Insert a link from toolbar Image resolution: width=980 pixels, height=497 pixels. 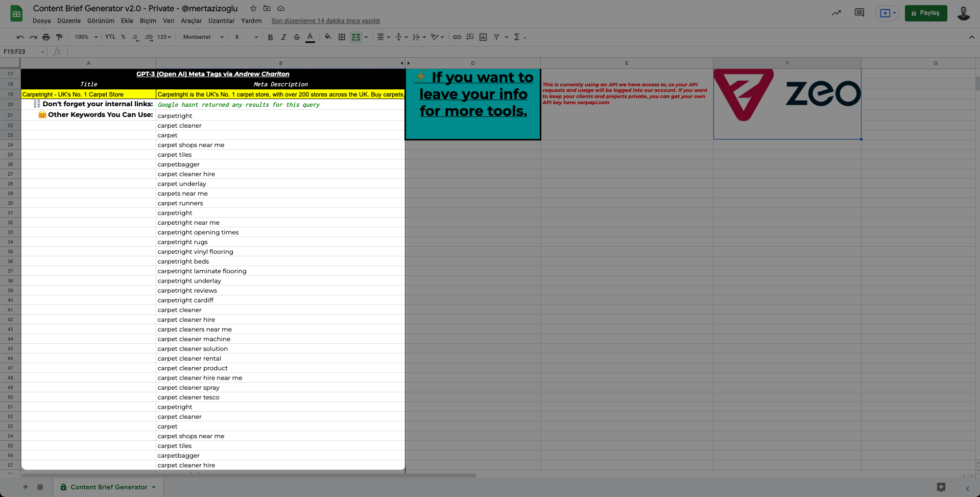pos(457,37)
